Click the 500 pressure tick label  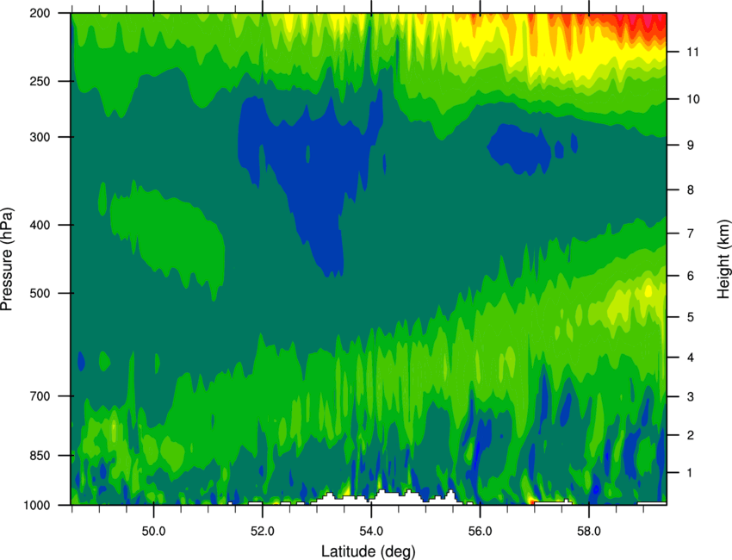[x=40, y=293]
